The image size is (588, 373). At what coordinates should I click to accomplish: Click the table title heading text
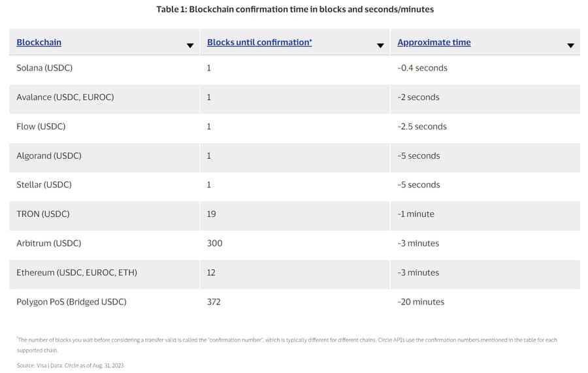point(295,9)
